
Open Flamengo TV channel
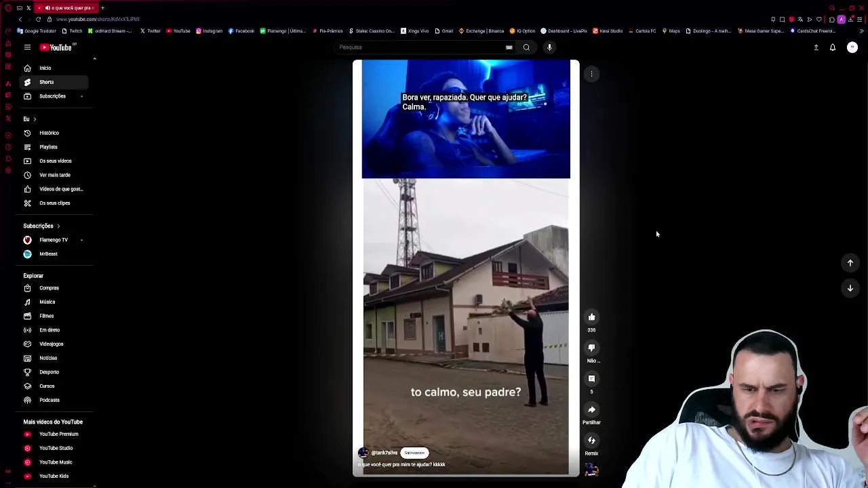[x=54, y=240]
